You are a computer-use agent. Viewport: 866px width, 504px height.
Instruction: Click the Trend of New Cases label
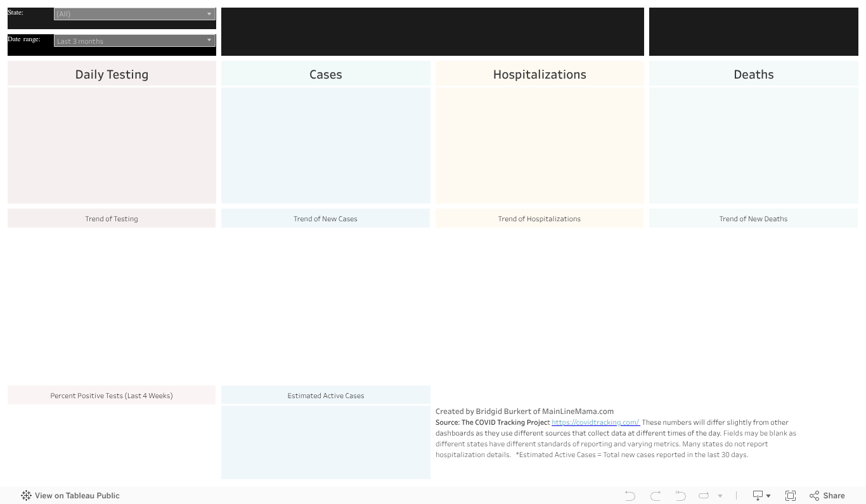tap(325, 219)
